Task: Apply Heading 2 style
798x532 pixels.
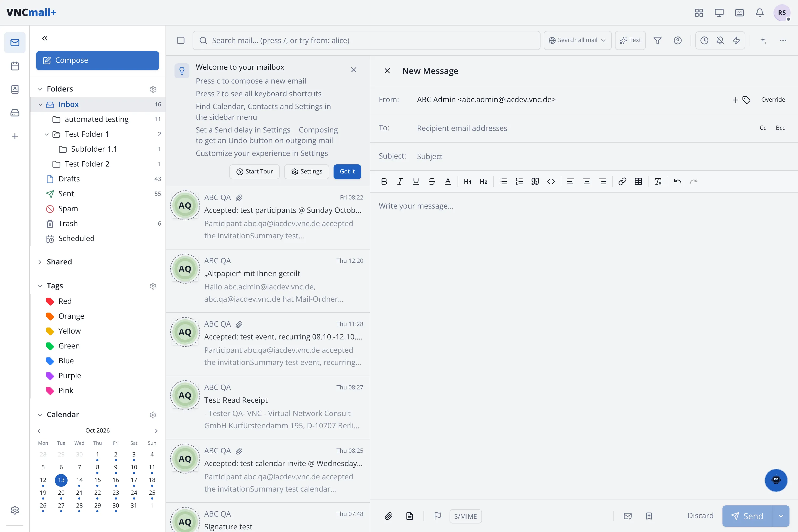Action: (484, 181)
